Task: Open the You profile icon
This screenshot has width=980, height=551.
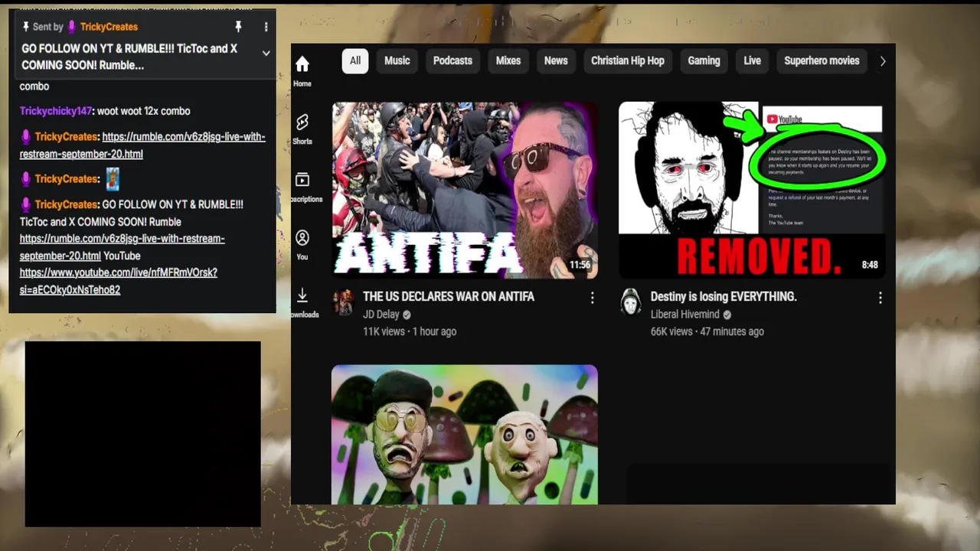Action: pos(302,238)
